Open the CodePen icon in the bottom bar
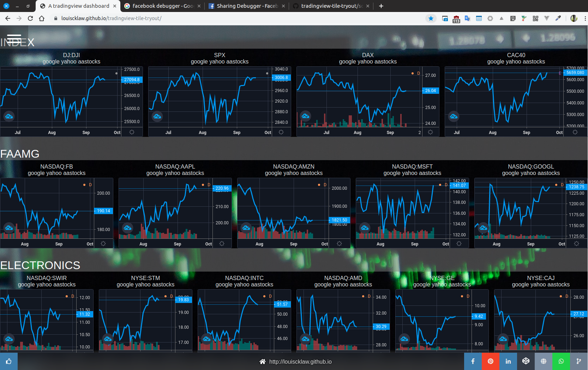The height and width of the screenshot is (370, 588). click(526, 361)
